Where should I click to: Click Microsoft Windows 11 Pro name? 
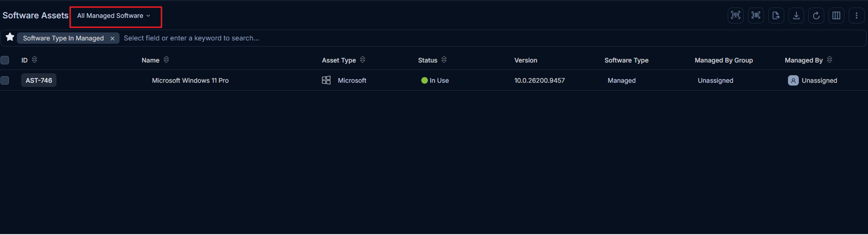(x=190, y=80)
